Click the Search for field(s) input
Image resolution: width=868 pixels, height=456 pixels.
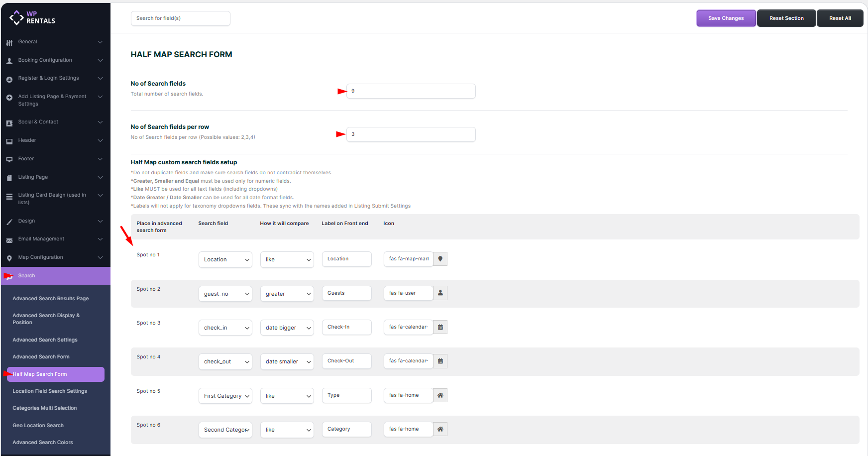pyautogui.click(x=180, y=18)
